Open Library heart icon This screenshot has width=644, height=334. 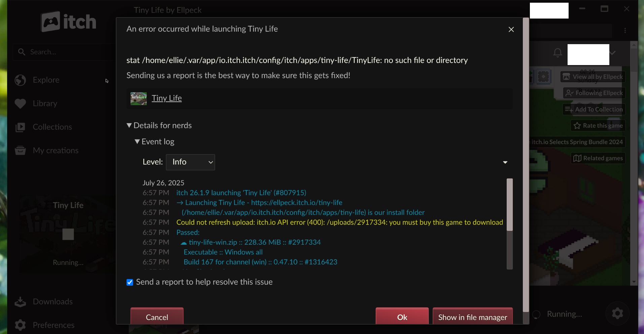click(x=20, y=104)
